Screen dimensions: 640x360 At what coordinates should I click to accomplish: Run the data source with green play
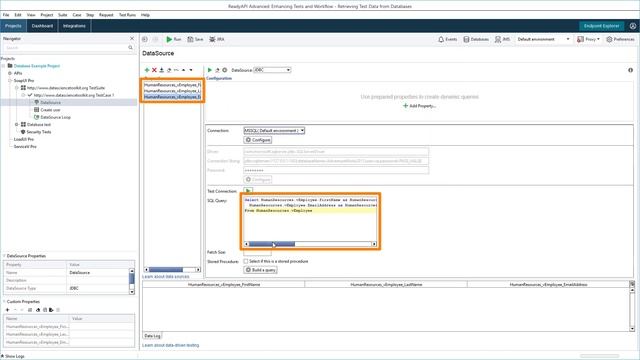[210, 70]
